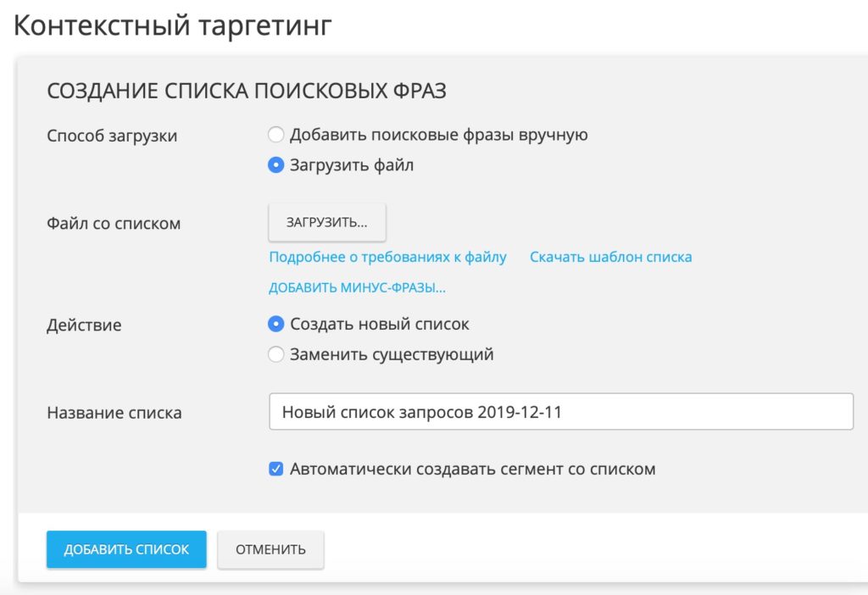Click the selected "Загрузить файл" radio indicator

[276, 165]
